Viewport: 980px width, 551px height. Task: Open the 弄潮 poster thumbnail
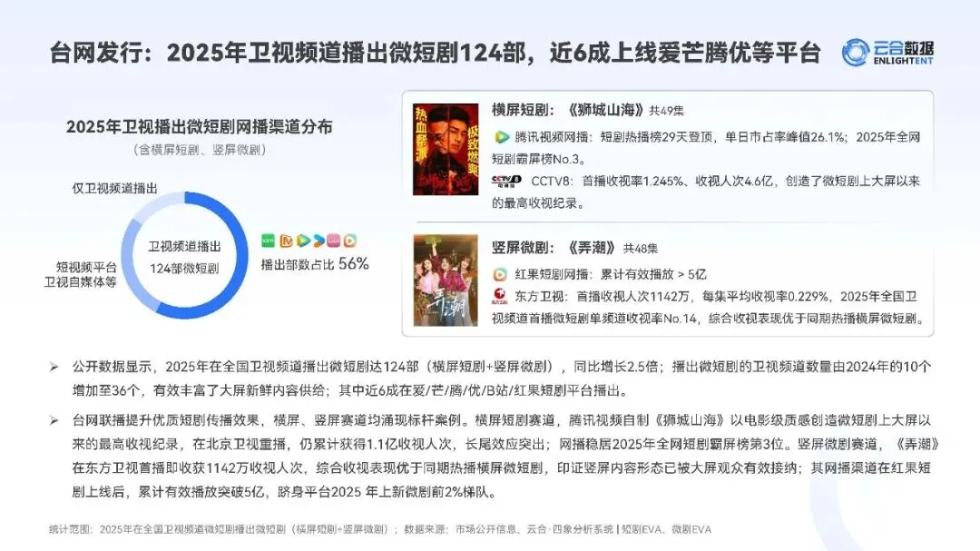[x=445, y=280]
